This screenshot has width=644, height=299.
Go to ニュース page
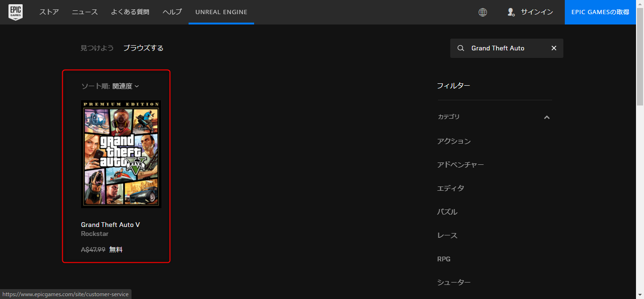tap(85, 12)
